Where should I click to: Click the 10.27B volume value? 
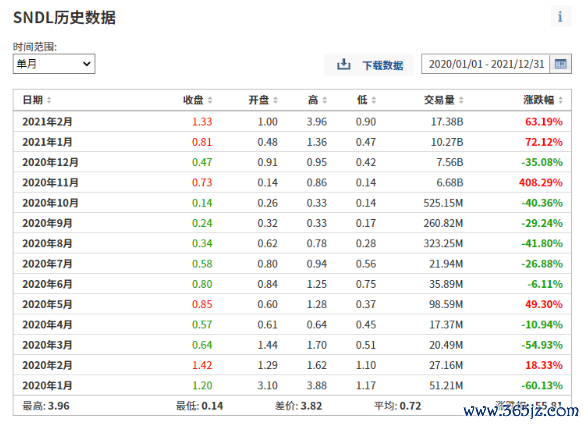pyautogui.click(x=447, y=142)
